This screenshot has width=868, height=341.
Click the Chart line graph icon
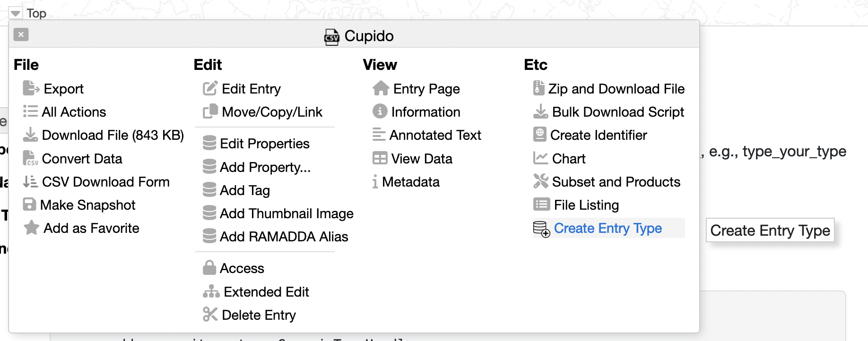coord(540,158)
